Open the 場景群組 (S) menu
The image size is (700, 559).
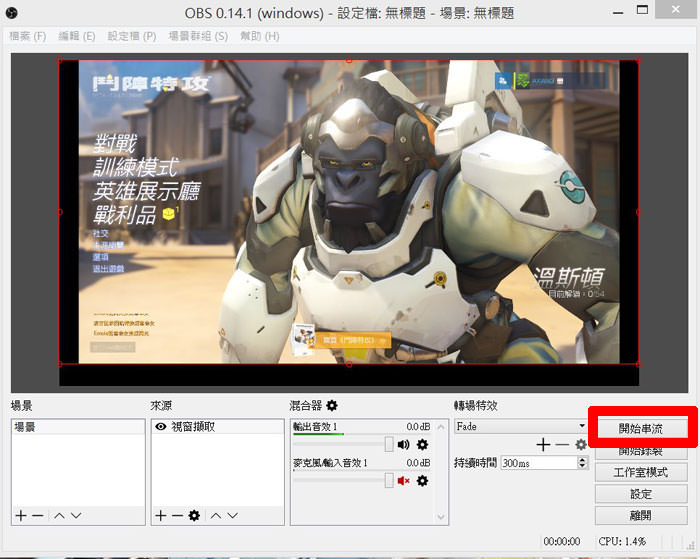pos(198,36)
